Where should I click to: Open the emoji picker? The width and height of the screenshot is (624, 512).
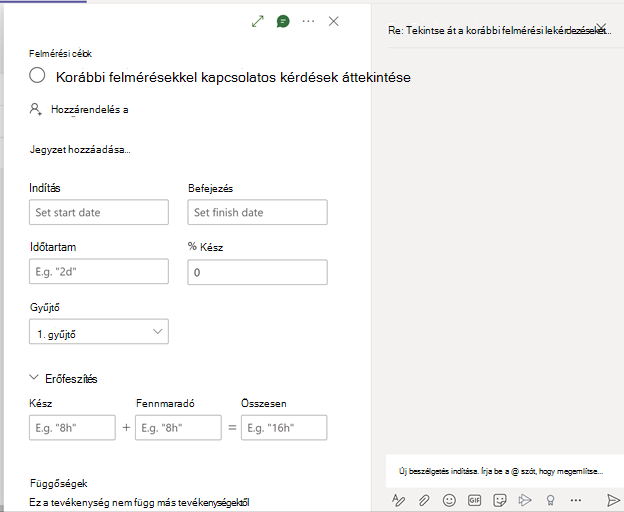coord(449,500)
